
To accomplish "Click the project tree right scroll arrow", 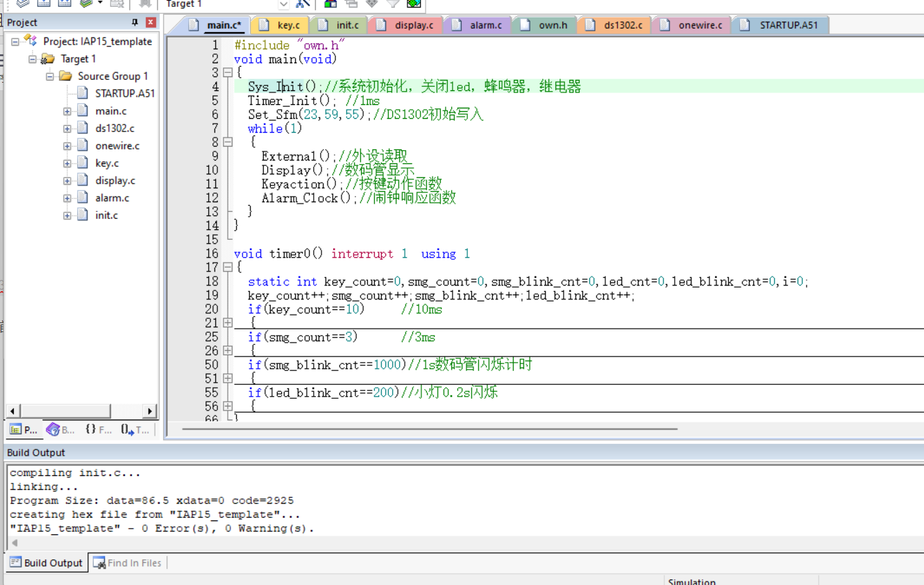I will [151, 411].
